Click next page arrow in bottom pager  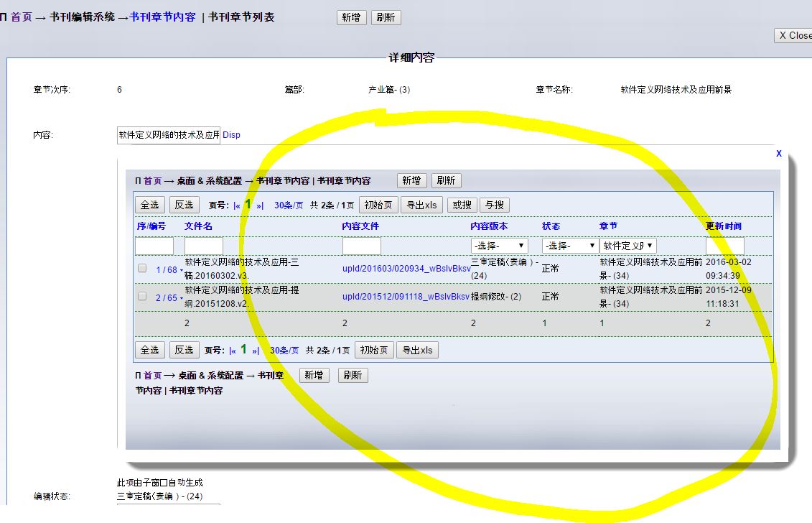pos(255,351)
